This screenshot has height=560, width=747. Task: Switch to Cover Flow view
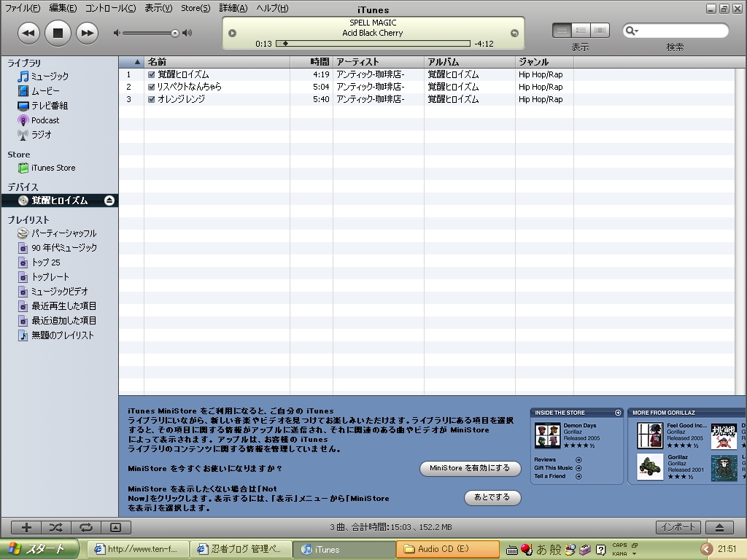[x=600, y=31]
